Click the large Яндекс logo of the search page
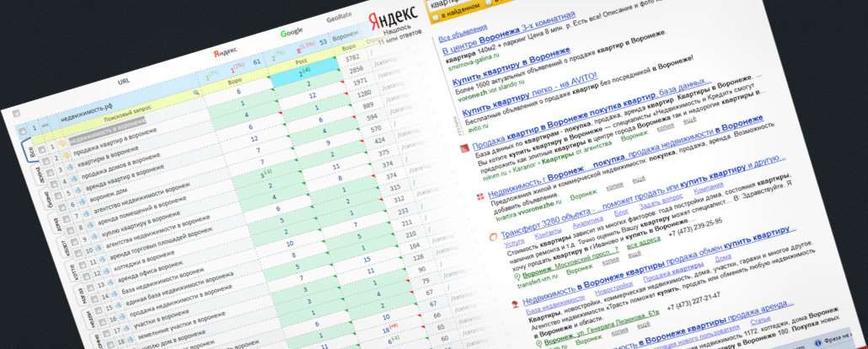The width and height of the screenshot is (868, 349). click(394, 20)
